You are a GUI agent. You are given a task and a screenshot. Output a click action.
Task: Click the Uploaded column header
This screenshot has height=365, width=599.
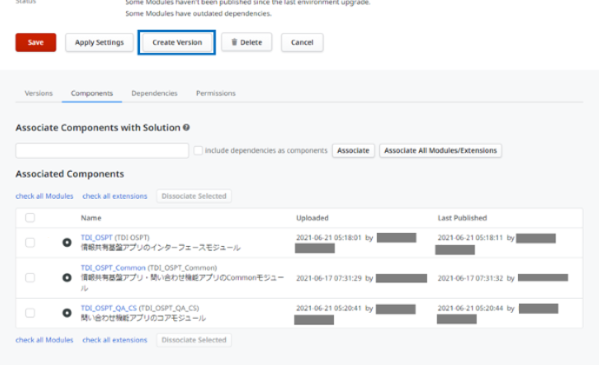point(312,218)
